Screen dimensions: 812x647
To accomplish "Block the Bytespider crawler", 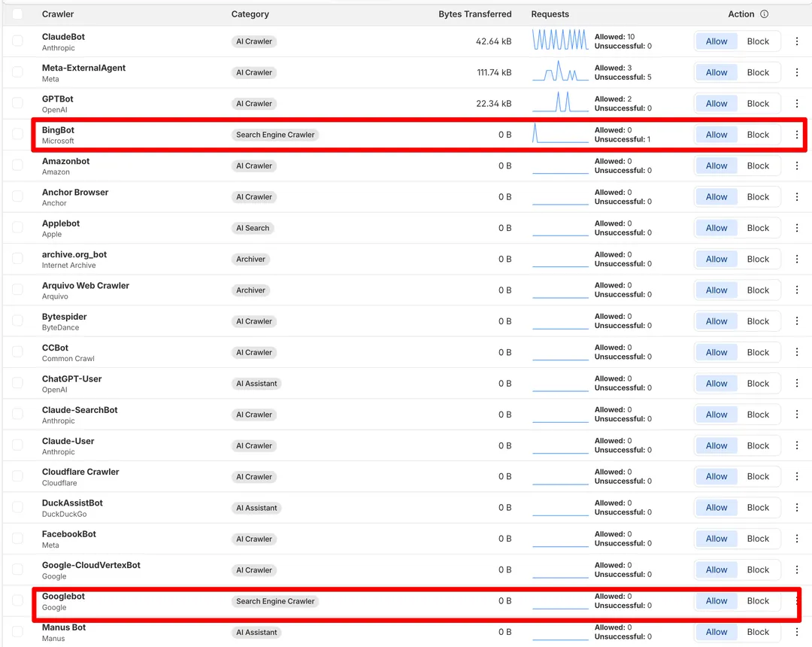I will pyautogui.click(x=758, y=321).
